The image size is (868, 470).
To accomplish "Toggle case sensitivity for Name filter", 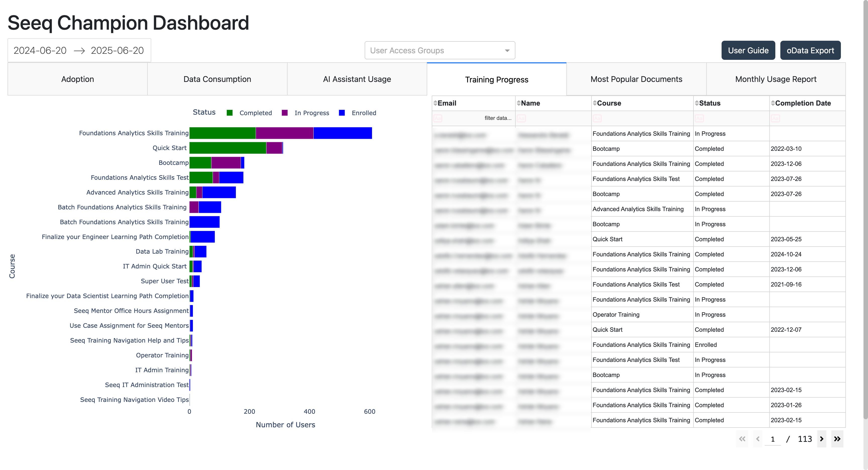I will point(521,118).
